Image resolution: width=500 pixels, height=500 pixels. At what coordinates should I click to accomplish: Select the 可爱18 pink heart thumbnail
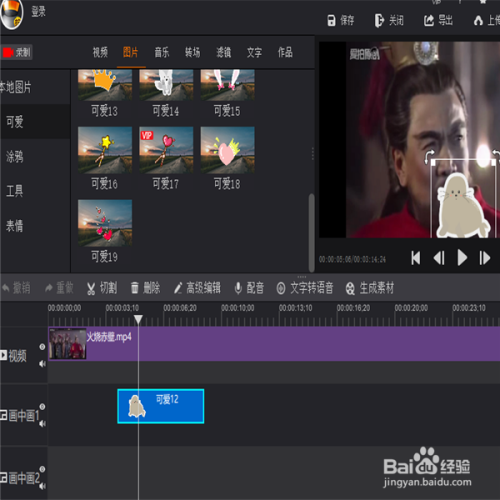pyautogui.click(x=228, y=150)
